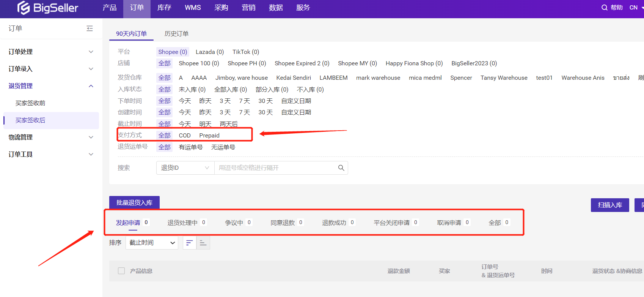Click the search magnifier in the top bar
This screenshot has height=297, width=644.
604,8
